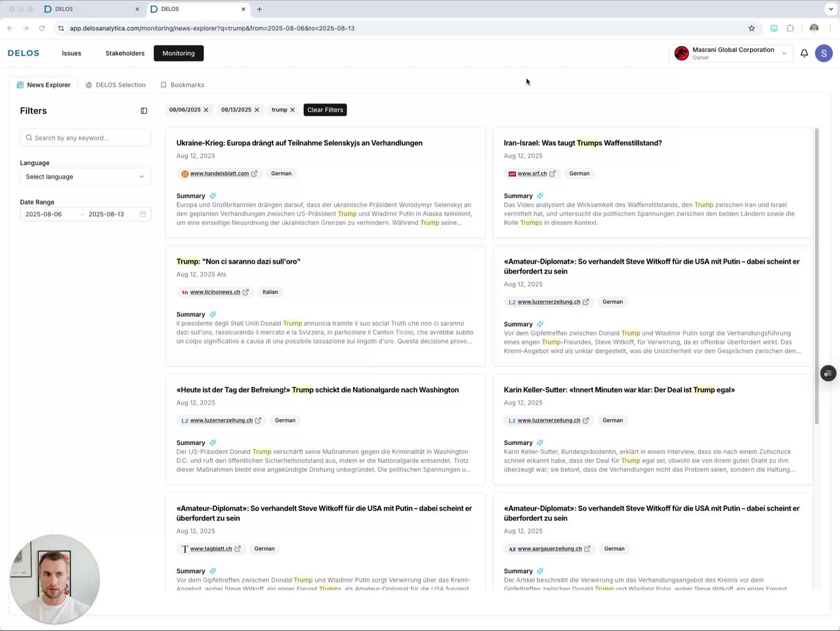Open external link icon beside www.tagblatt.ch
Image resolution: width=840 pixels, height=631 pixels.
238,549
